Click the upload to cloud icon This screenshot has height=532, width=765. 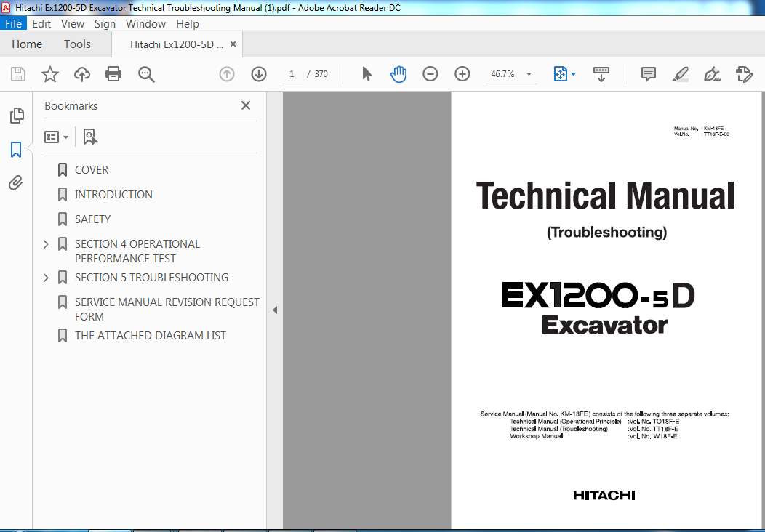[x=82, y=74]
